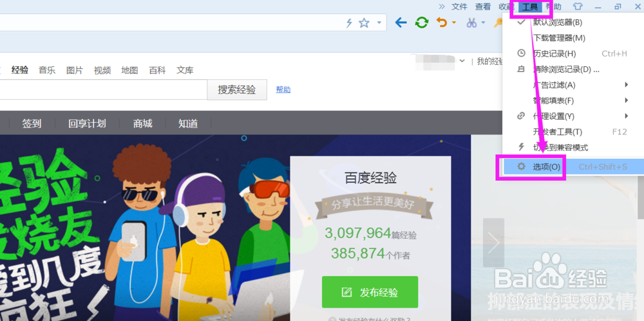Open dropdown arrow next to scissors icon
This screenshot has width=644, height=321.
coord(484,23)
